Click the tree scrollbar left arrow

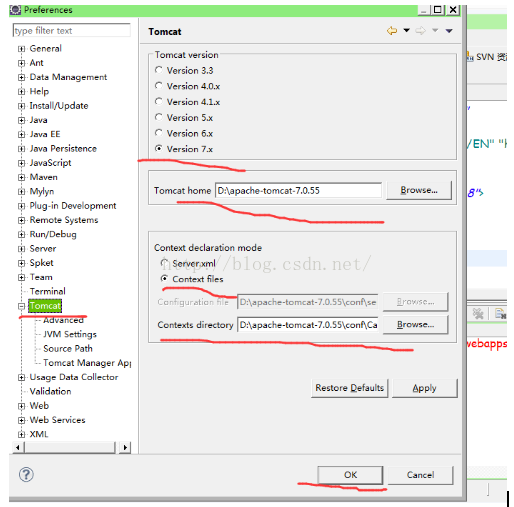pos(18,447)
